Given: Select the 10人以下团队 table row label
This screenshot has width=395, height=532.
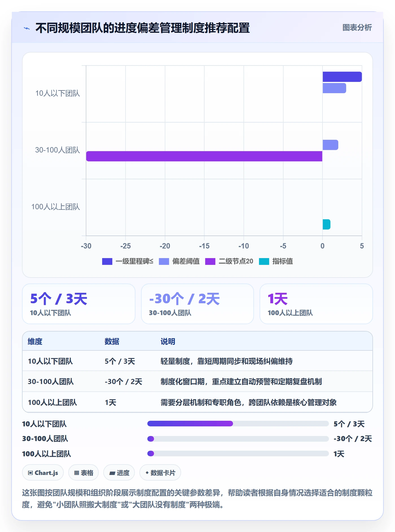Looking at the screenshot, I should coord(50,361).
